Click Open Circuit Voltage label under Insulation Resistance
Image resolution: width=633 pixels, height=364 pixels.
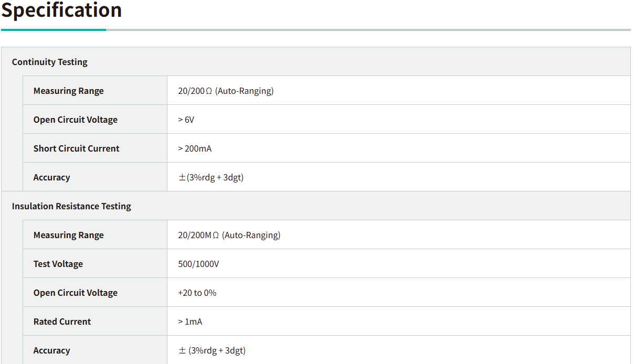coord(76,293)
